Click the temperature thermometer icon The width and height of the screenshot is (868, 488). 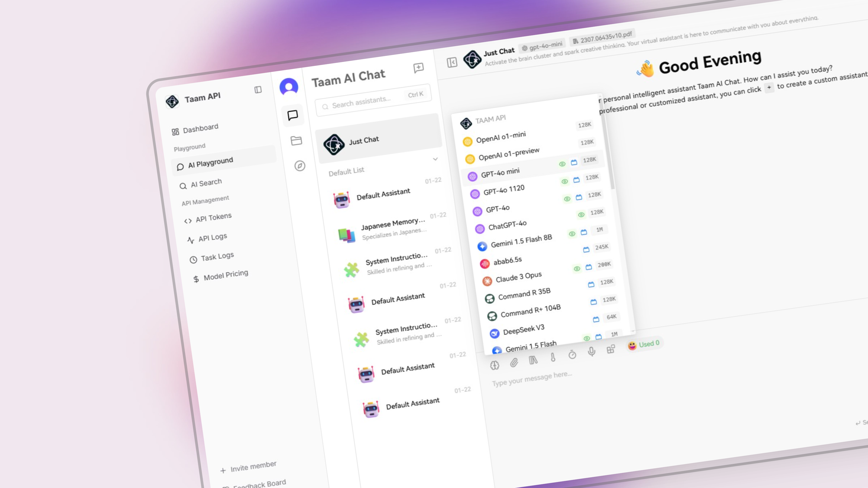[x=553, y=357]
